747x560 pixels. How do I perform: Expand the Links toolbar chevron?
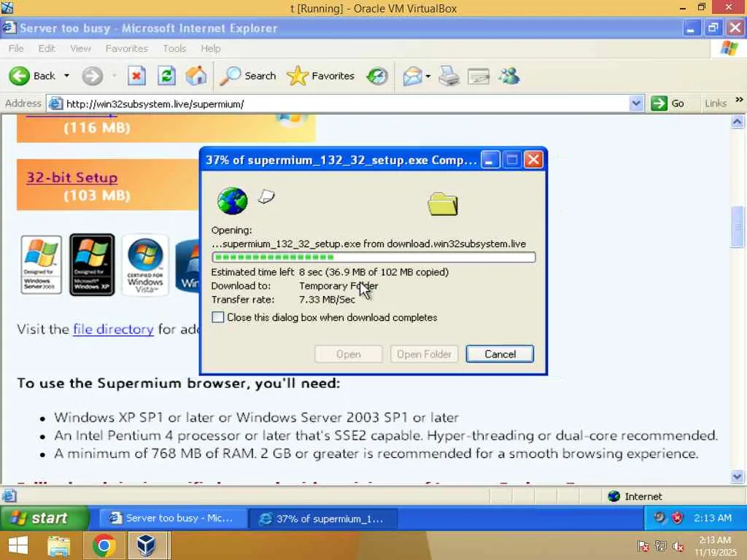739,99
